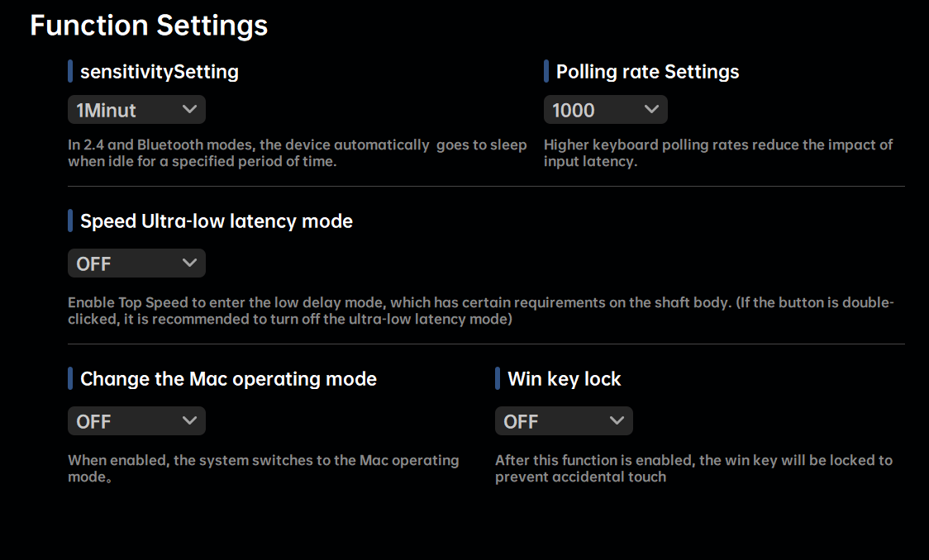Click the Function Settings page title

point(149,26)
